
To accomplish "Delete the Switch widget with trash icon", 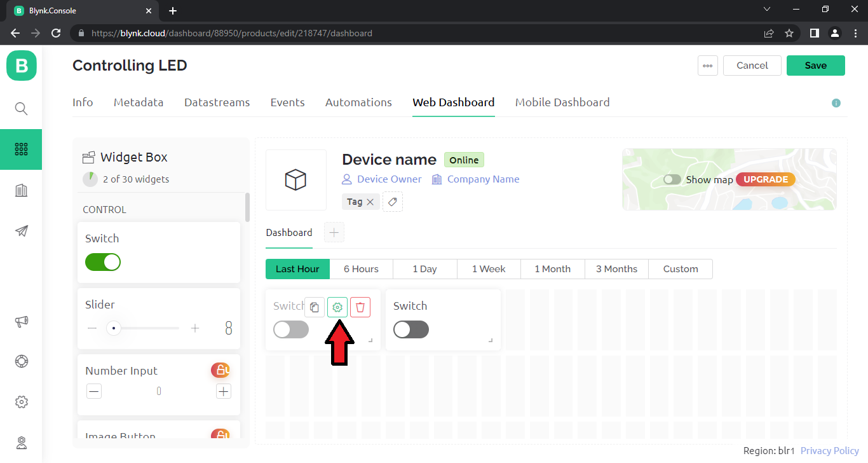I will 360,307.
